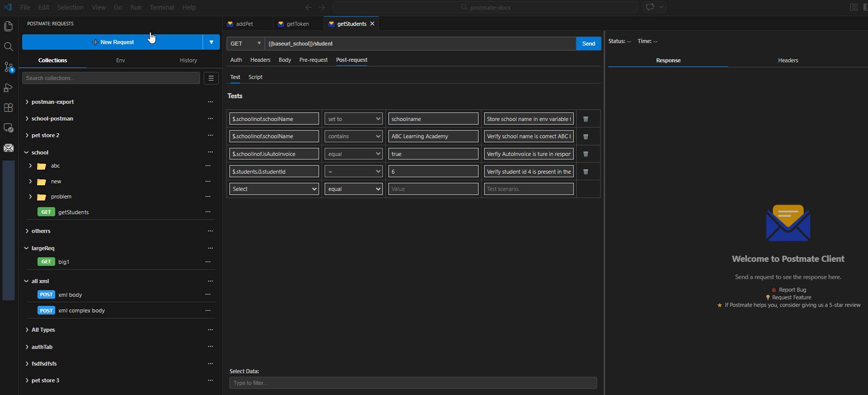Viewport: 868px width, 395px height.
Task: Open more options for xml complex body
Action: 208,310
